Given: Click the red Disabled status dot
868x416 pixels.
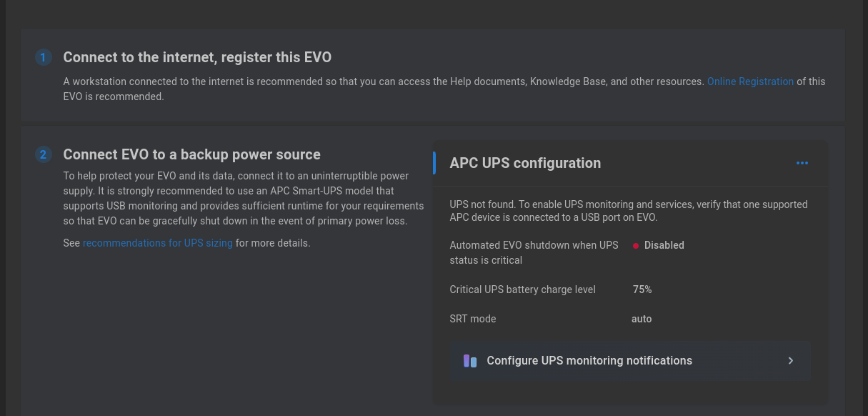Looking at the screenshot, I should (635, 245).
